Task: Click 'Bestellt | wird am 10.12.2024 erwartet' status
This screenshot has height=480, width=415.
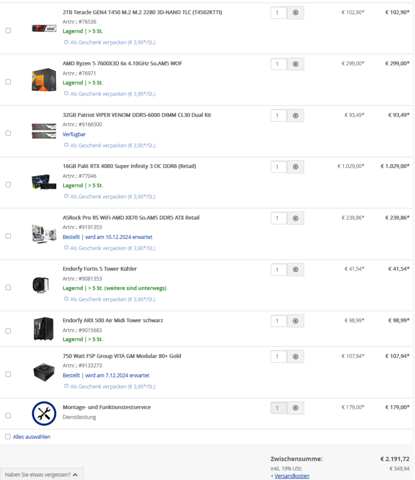Action: [107, 237]
